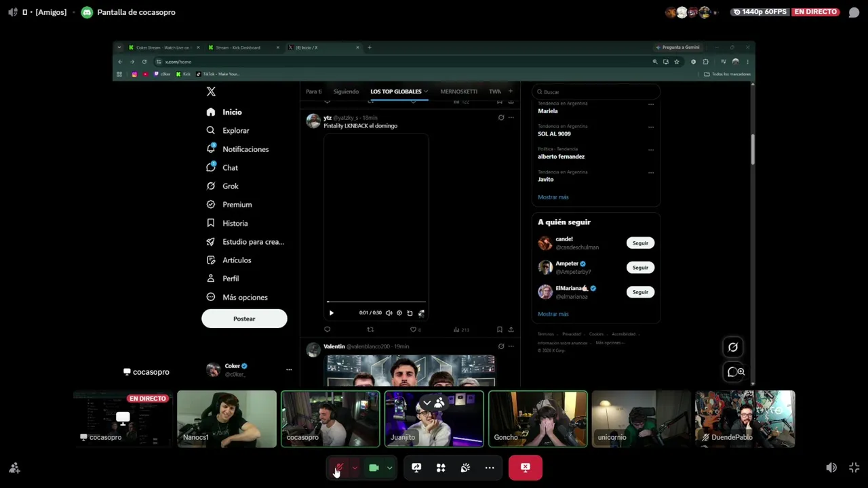
Task: Open the 1440p 60FPS stream quality indicator
Action: pos(761,12)
